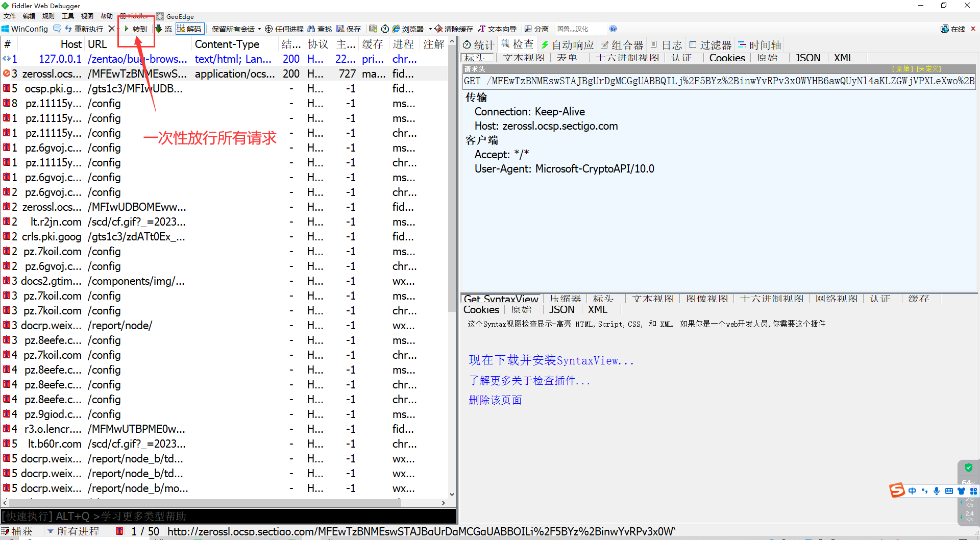The image size is (980, 540).
Task: Click the 删除该页面 link
Action: point(495,400)
